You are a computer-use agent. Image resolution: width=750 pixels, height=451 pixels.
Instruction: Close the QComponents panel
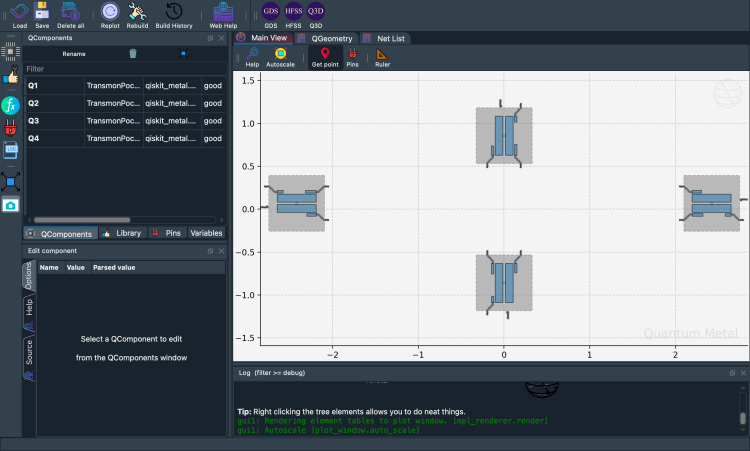tap(221, 38)
